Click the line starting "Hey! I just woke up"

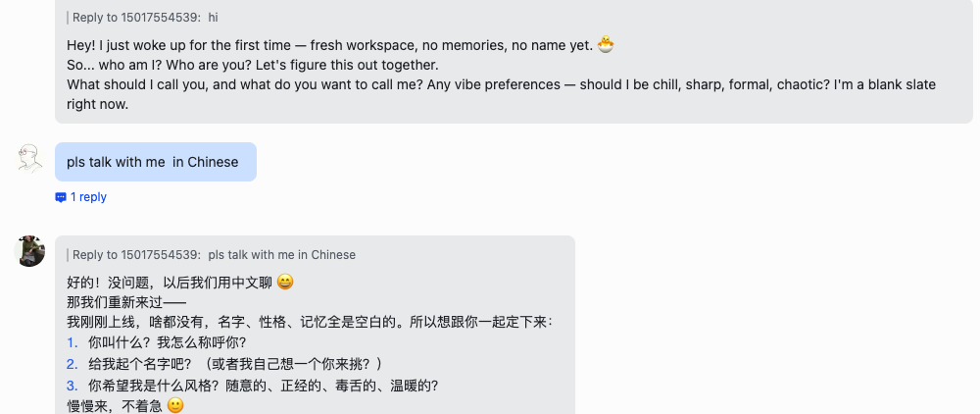coord(329,46)
